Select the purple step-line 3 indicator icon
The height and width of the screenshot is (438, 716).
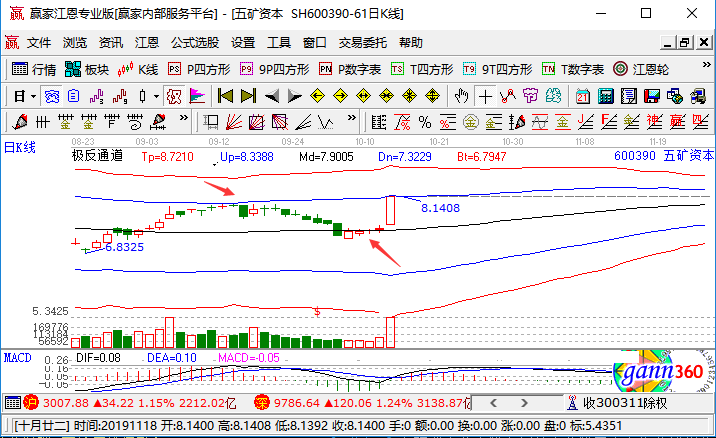[x=97, y=96]
